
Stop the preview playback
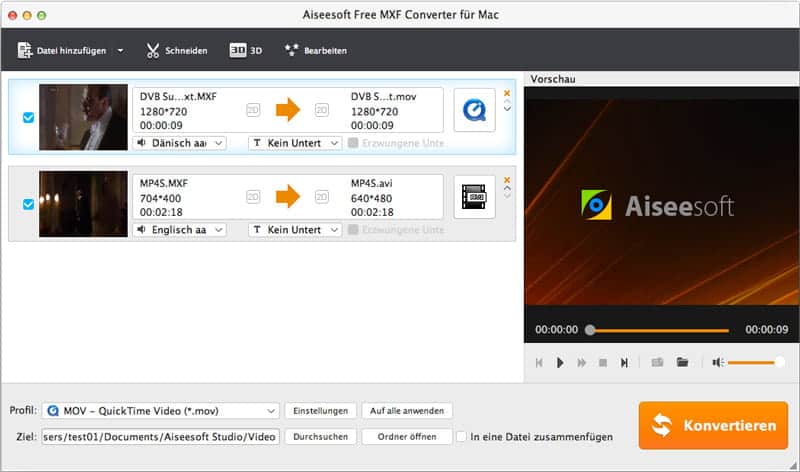(603, 362)
